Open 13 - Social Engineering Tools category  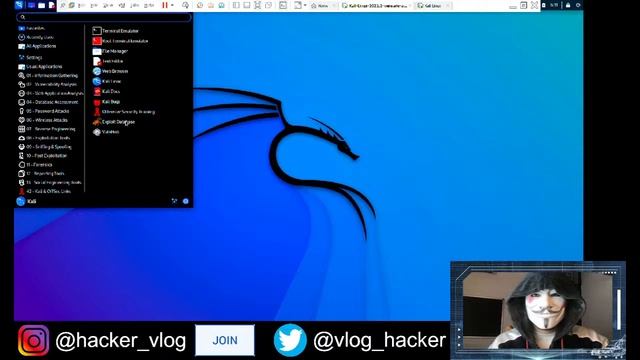pyautogui.click(x=50, y=182)
